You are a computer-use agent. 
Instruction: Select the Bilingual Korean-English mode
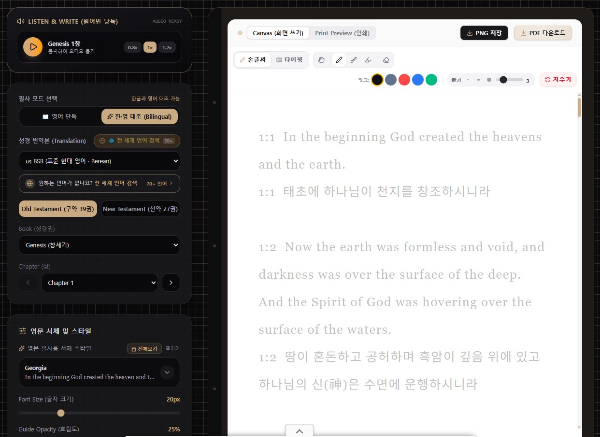139,116
